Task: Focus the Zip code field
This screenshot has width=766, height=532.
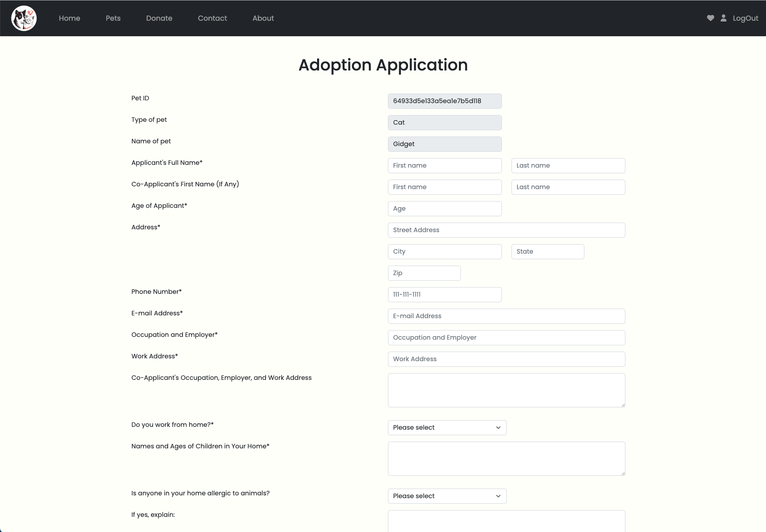Action: [424, 273]
